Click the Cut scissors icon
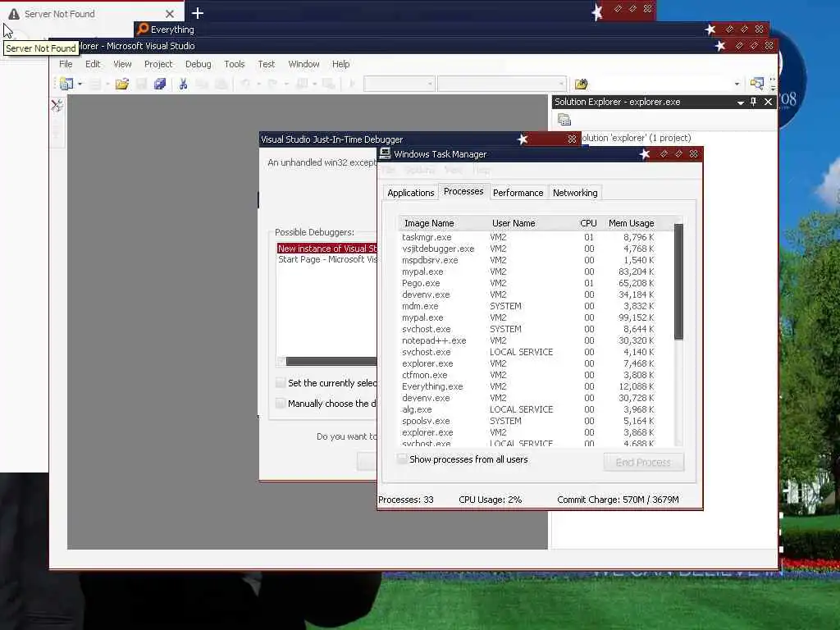 (x=183, y=84)
